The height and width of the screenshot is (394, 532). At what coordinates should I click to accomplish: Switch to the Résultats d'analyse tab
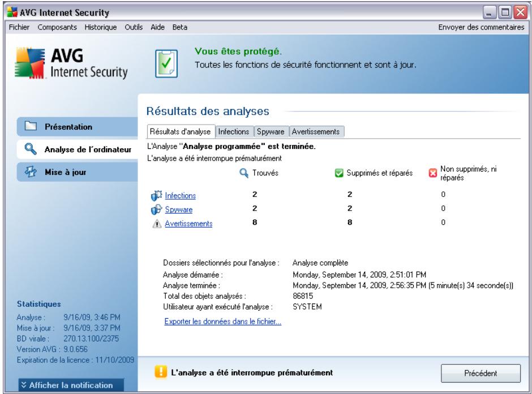click(x=181, y=131)
